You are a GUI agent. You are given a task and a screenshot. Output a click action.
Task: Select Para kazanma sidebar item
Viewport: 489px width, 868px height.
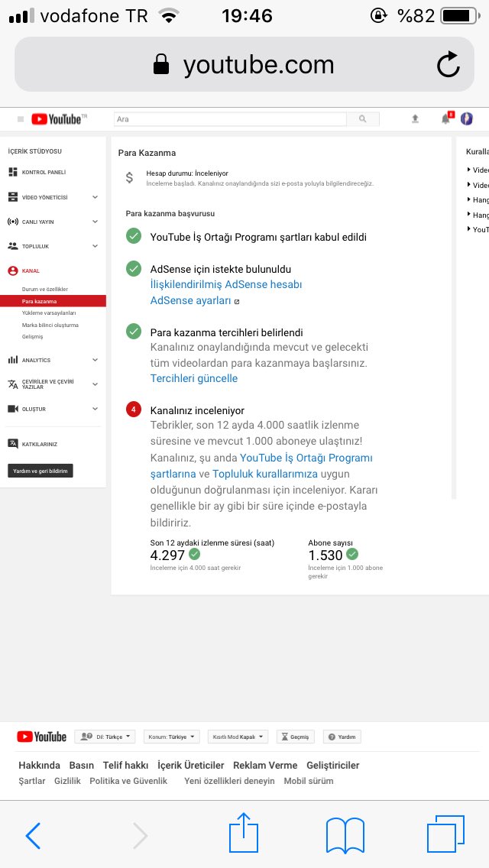53,301
